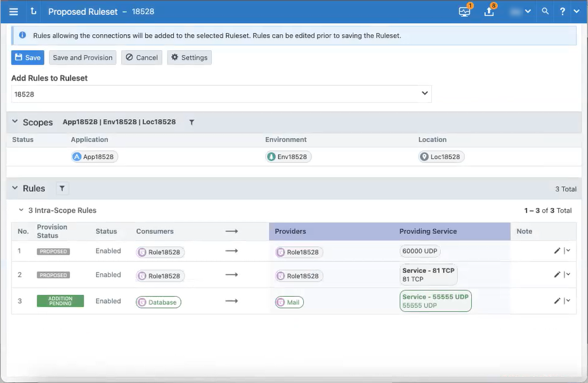The height and width of the screenshot is (383, 588).
Task: Click Save and Provision button
Action: (82, 57)
